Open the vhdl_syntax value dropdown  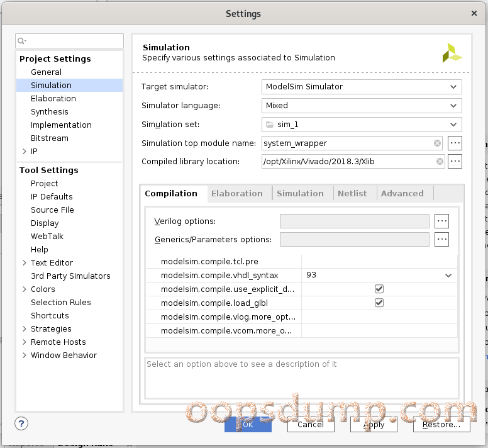point(448,275)
